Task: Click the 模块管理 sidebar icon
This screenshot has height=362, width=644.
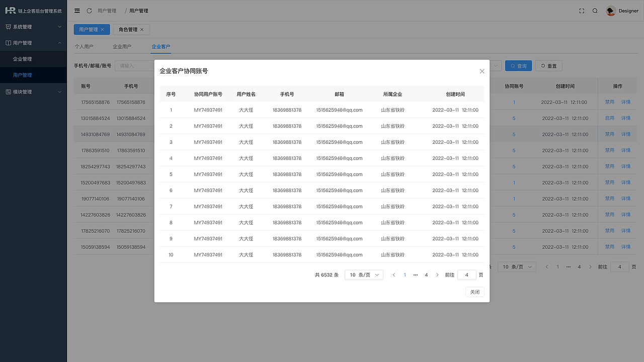Action: [x=8, y=92]
